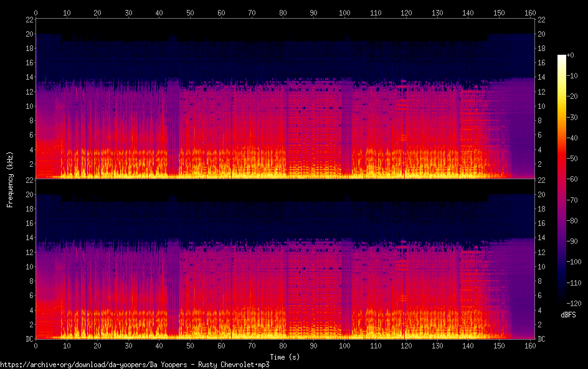Click the purple gap near 45 s in upper channel
Screen dimensions: 588x369
173,124
